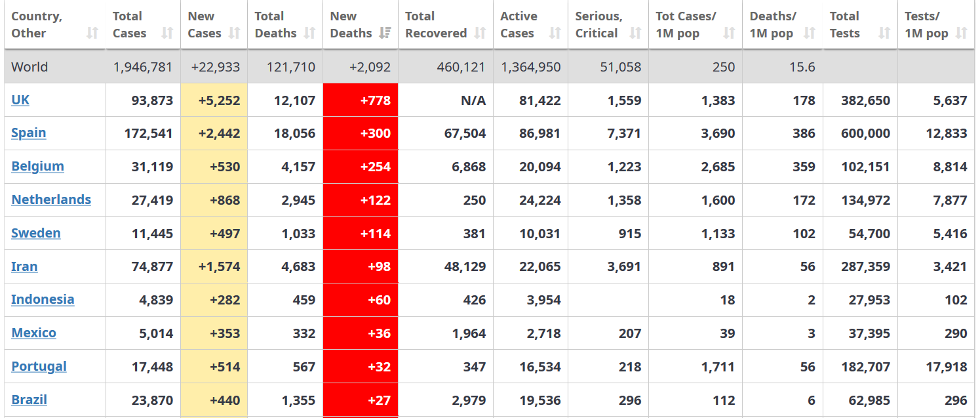Open Netherlands country details
This screenshot has height=418, width=980.
pos(51,199)
